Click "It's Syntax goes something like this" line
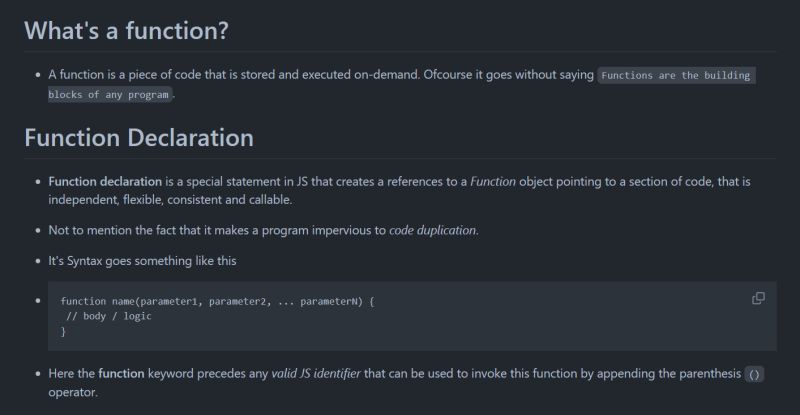 tap(142, 261)
